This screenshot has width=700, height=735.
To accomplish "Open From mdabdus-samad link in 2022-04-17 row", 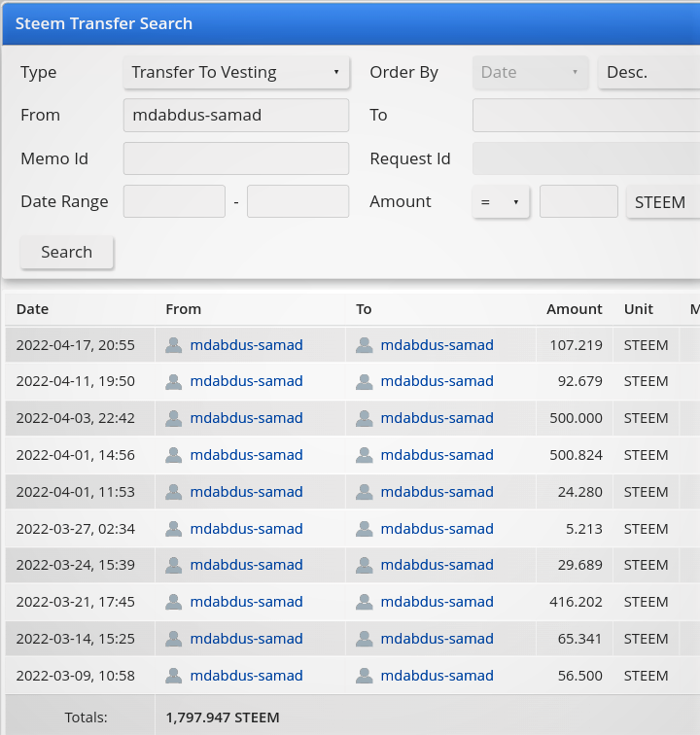I will (x=247, y=345).
